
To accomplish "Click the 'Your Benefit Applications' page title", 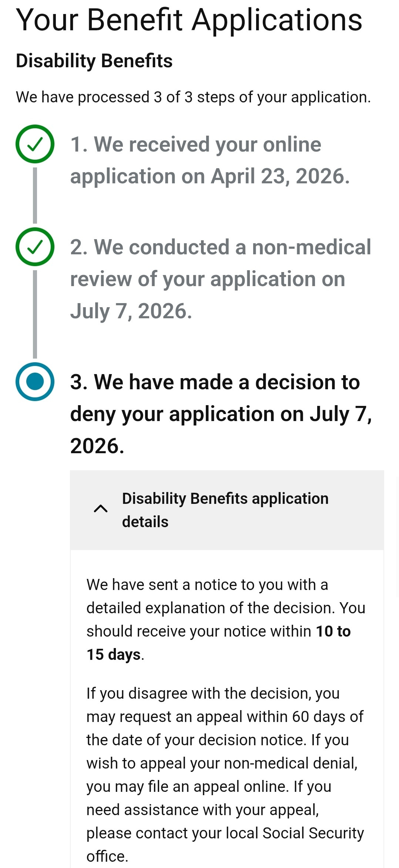I will (x=189, y=20).
